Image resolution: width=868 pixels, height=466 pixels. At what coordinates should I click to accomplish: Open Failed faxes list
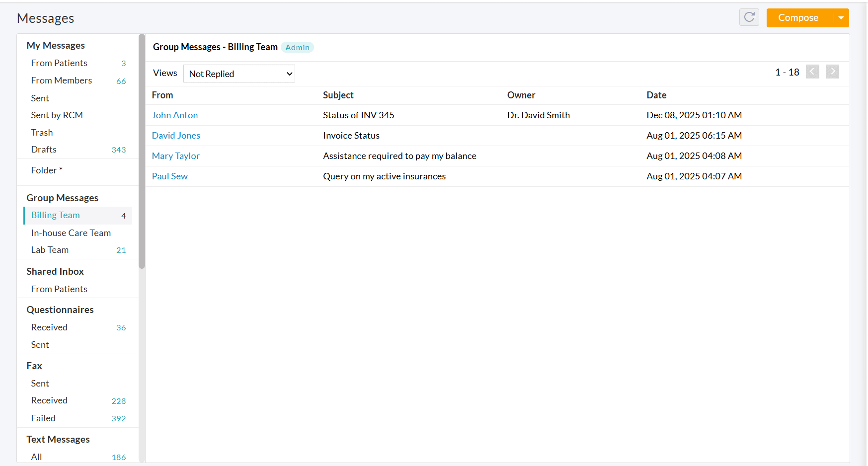pos(43,418)
